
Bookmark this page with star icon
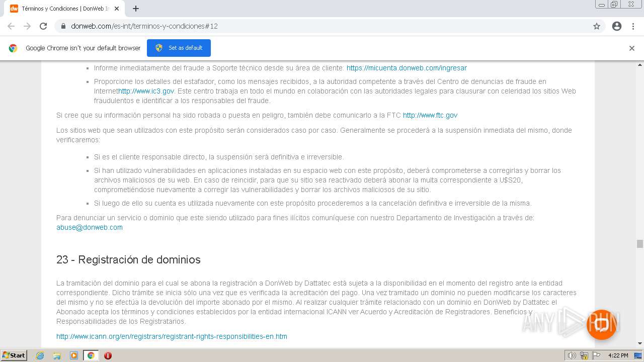point(597,26)
